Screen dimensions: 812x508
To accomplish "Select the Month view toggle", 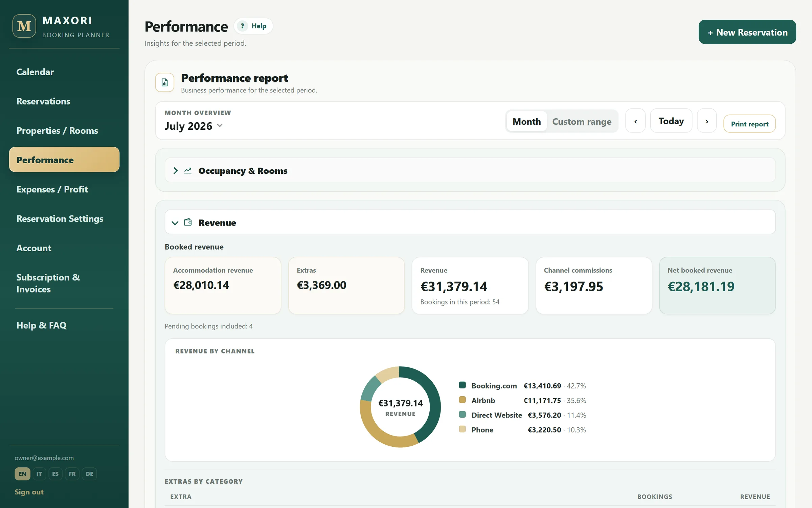I will point(526,121).
